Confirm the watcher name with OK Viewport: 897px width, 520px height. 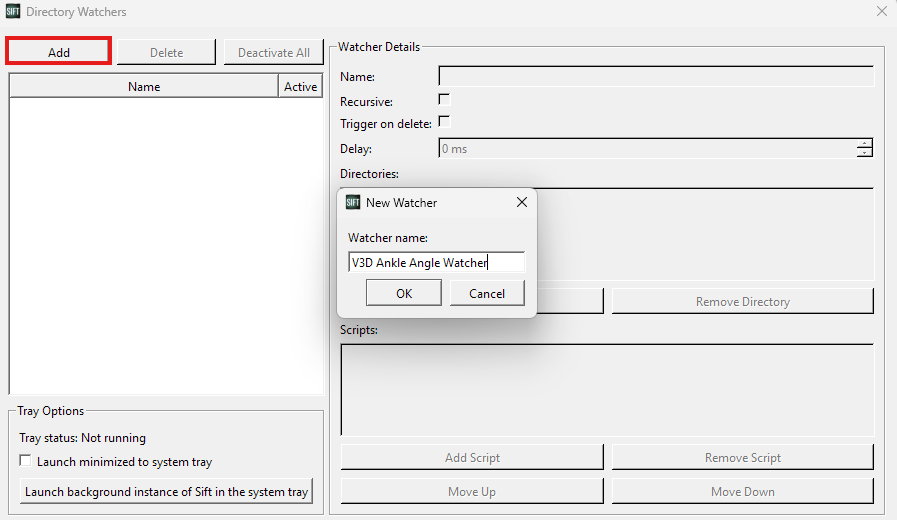[x=404, y=293]
